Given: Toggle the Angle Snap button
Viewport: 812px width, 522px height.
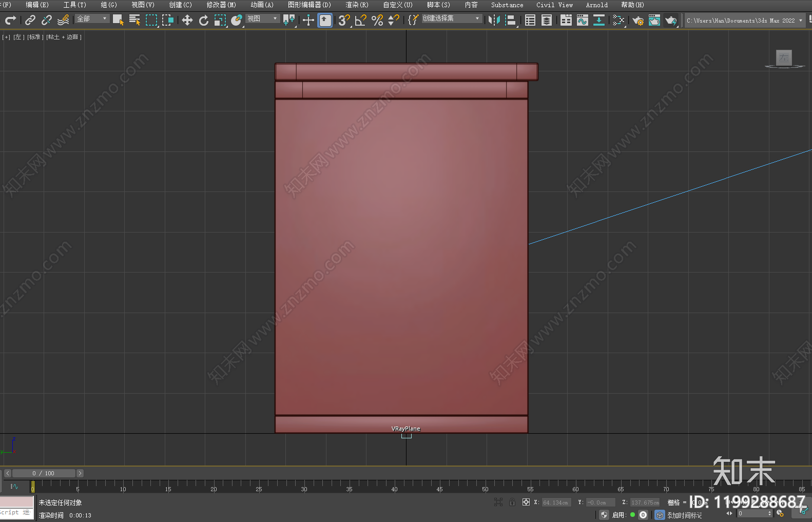Looking at the screenshot, I should pos(361,20).
